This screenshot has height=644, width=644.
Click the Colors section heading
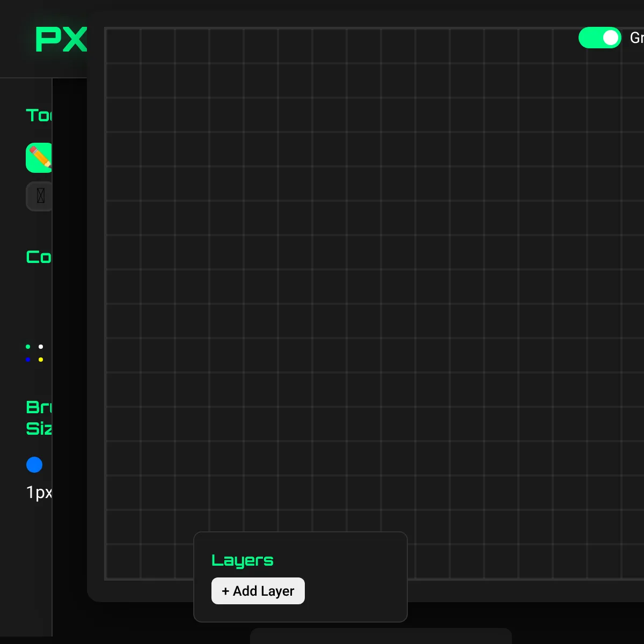point(39,257)
